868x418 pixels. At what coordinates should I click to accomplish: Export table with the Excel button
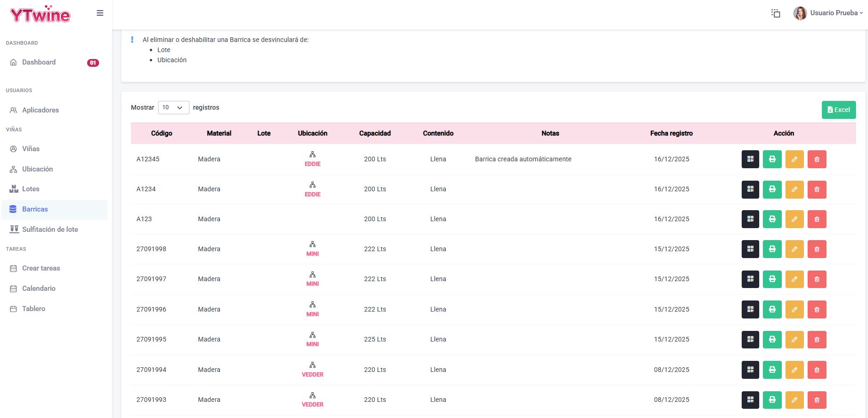coord(838,110)
